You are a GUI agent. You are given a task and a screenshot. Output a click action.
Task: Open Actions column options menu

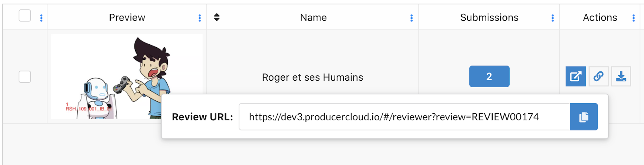pyautogui.click(x=634, y=18)
